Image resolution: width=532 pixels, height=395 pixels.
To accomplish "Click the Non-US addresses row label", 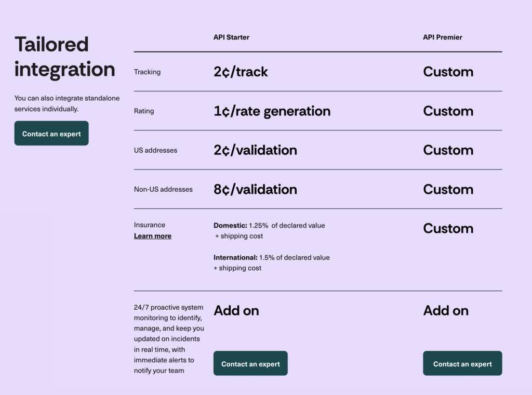I will 163,189.
